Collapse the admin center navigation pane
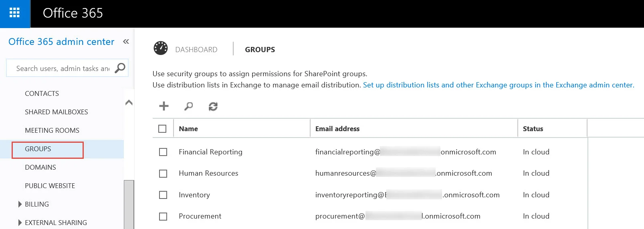This screenshot has height=229, width=644. point(126,42)
